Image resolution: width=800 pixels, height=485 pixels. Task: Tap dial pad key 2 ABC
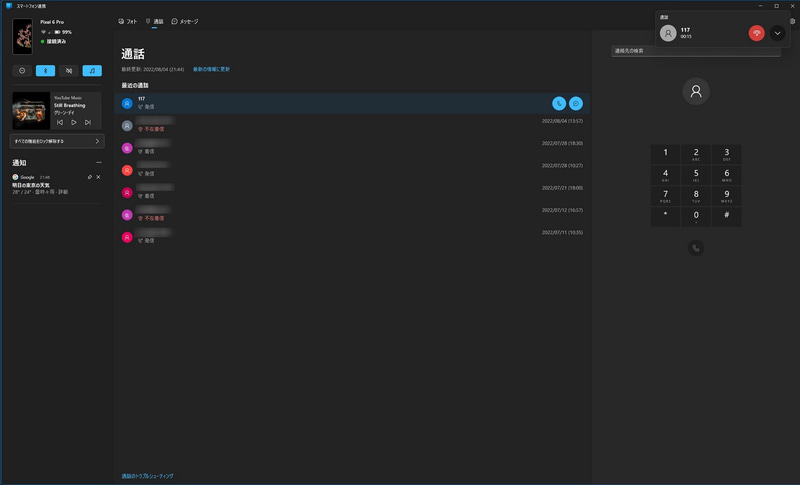(x=696, y=154)
